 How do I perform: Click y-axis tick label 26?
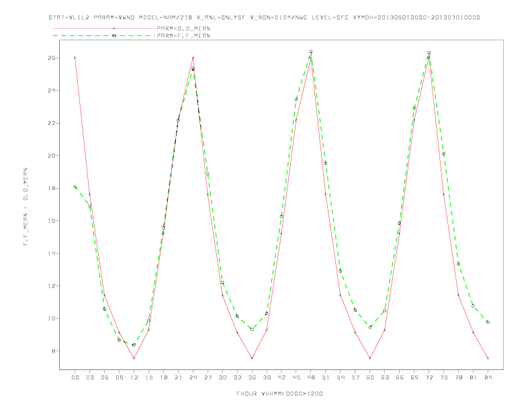pyautogui.click(x=52, y=58)
